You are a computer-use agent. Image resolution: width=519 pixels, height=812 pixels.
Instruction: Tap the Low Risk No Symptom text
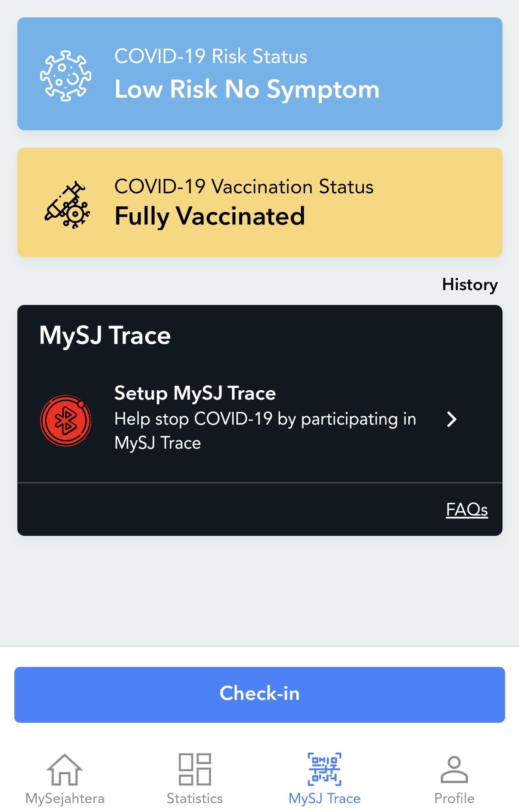(247, 89)
